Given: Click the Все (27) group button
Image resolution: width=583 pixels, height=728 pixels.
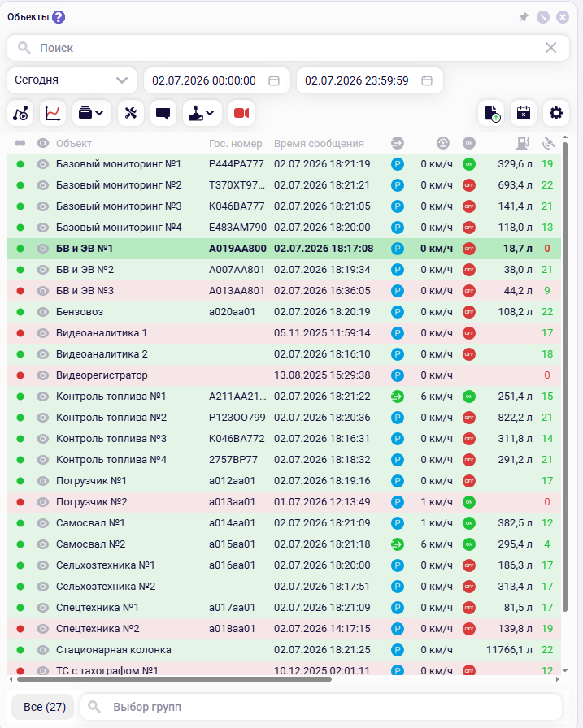Looking at the screenshot, I should point(43,707).
